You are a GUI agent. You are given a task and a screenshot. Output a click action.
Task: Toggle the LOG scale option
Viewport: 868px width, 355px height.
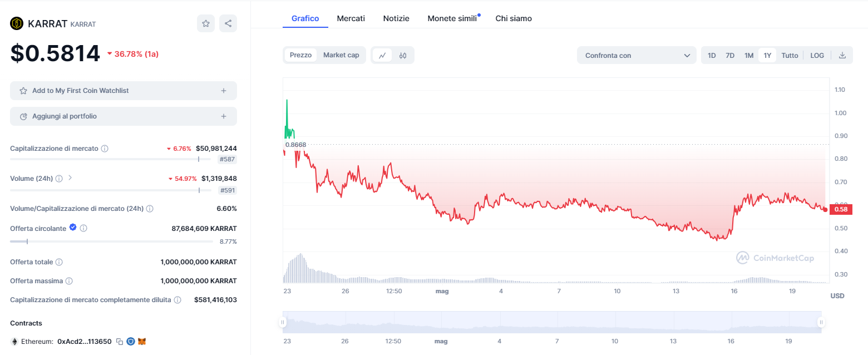[x=817, y=55]
